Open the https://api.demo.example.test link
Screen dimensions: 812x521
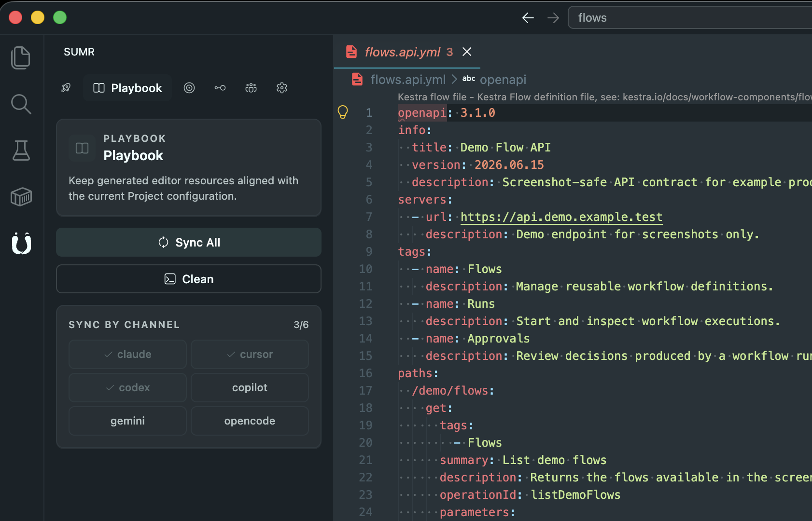(x=561, y=217)
